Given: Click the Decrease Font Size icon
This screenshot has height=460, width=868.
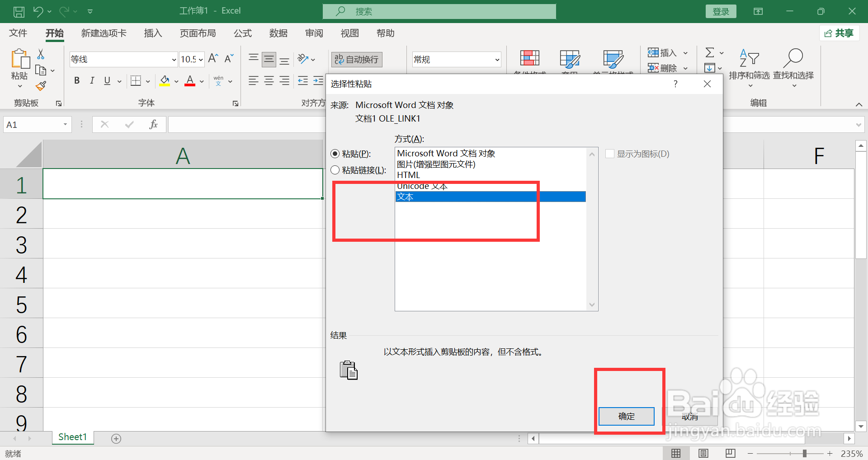Looking at the screenshot, I should pos(229,58).
